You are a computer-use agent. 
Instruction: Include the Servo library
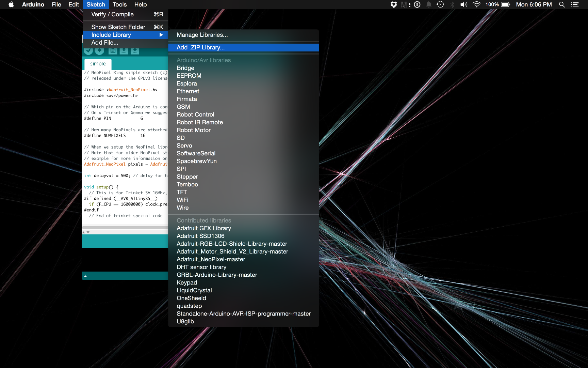click(243, 145)
